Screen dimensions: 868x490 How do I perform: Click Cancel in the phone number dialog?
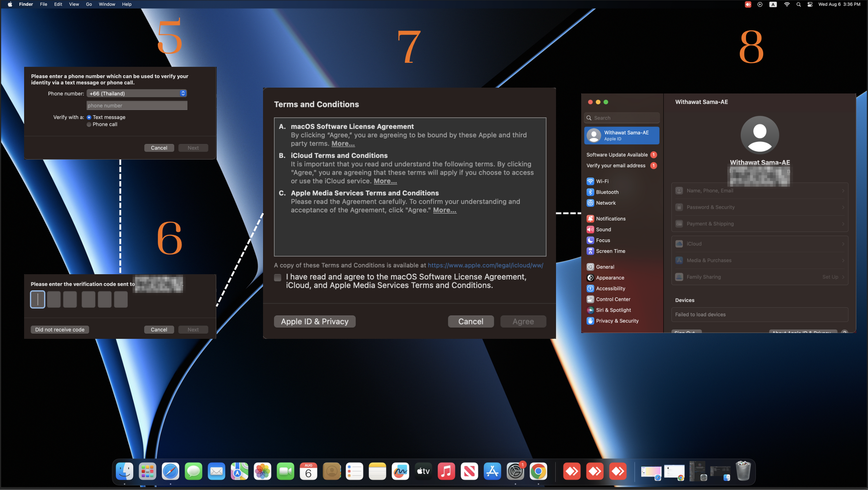[159, 148]
